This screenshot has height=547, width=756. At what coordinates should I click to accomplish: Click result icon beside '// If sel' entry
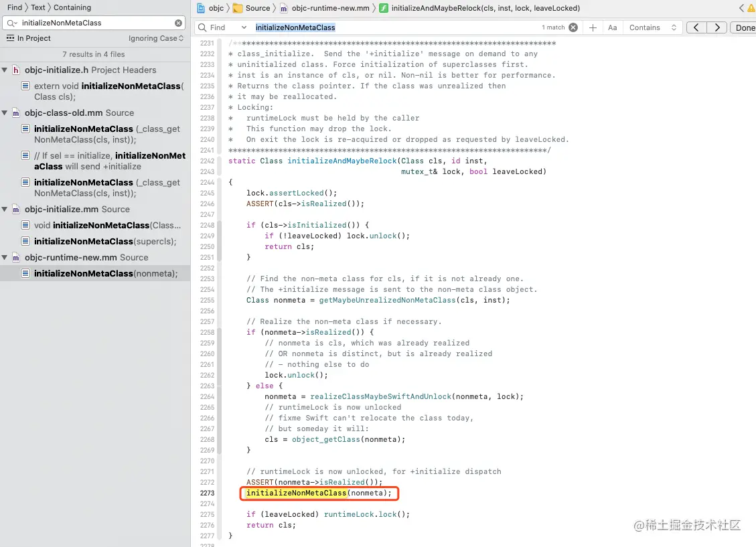pos(25,156)
